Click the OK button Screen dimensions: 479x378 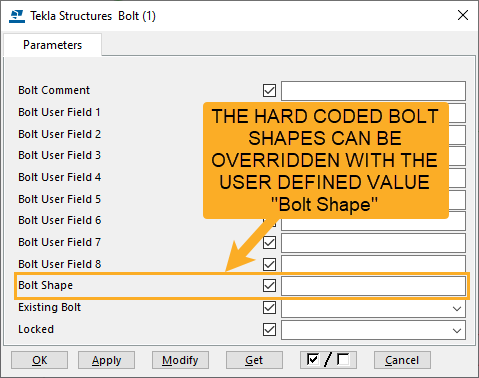coord(39,360)
